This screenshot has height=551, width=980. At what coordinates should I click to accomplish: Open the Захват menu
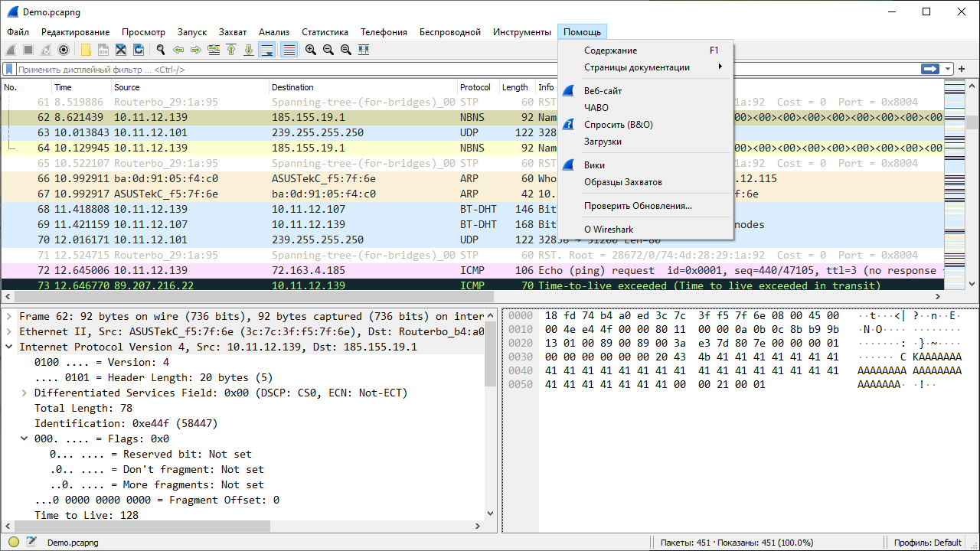pyautogui.click(x=233, y=32)
